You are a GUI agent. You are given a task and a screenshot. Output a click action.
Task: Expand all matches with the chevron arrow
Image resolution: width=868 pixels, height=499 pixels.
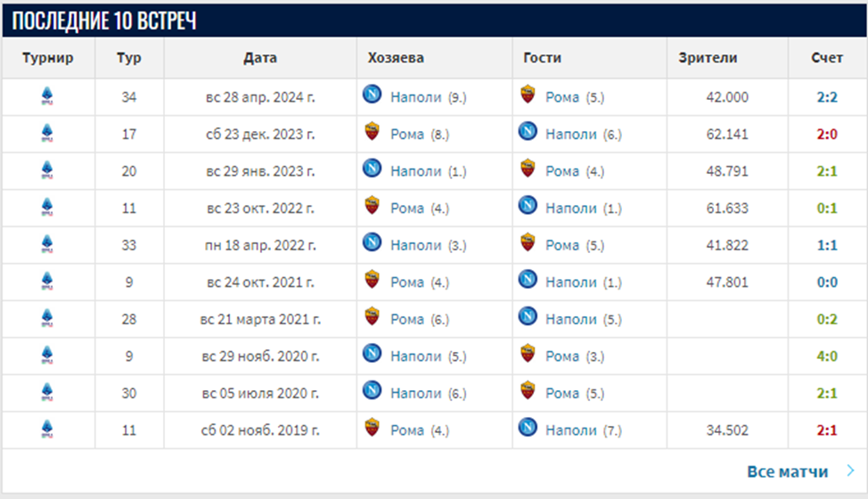pos(850,471)
